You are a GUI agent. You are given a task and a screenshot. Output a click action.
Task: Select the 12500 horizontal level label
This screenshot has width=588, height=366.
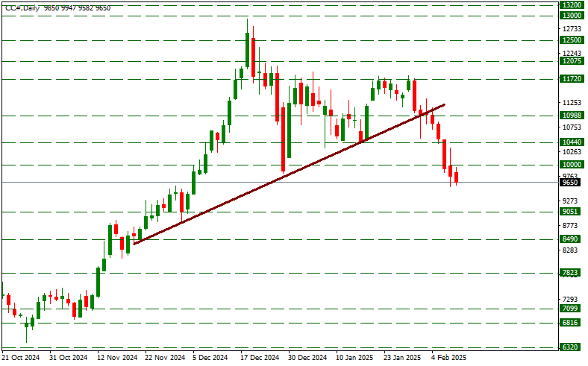tap(572, 40)
